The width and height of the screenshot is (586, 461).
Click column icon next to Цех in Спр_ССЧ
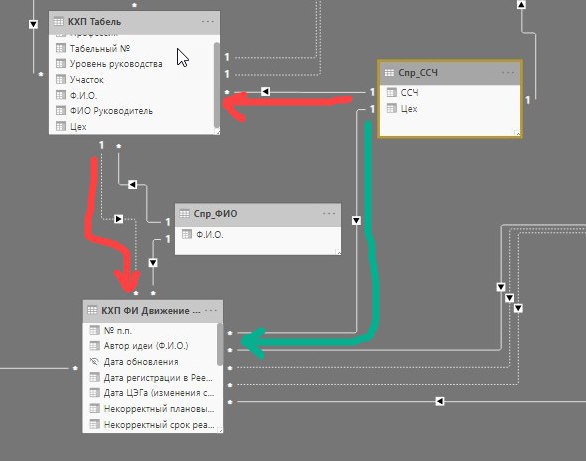tap(392, 108)
